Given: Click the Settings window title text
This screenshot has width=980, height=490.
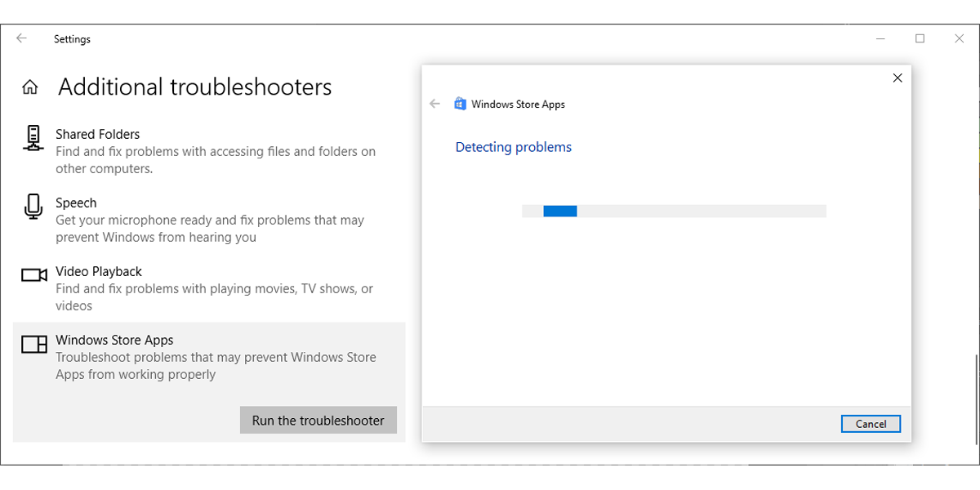Looking at the screenshot, I should click(72, 39).
